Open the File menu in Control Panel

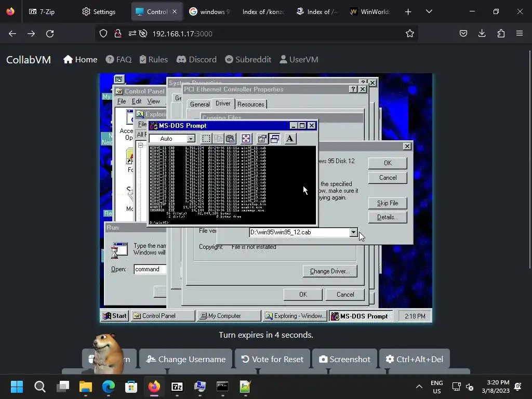[122, 101]
